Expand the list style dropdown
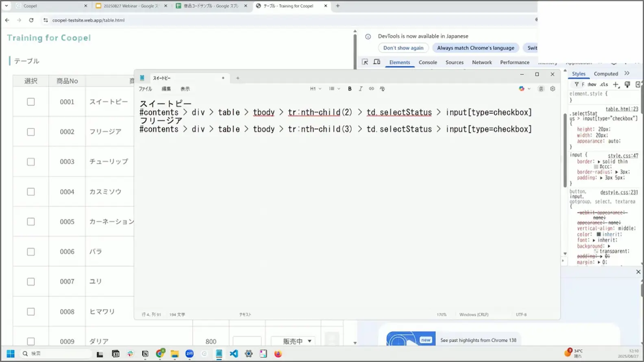This screenshot has height=362, width=644. pos(335,89)
